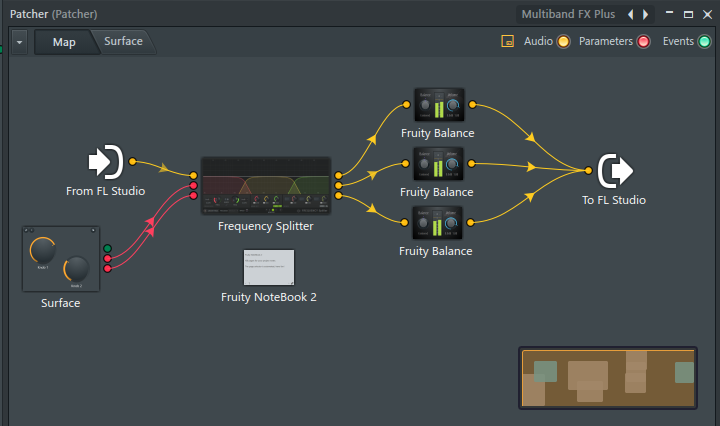Image resolution: width=720 pixels, height=426 pixels.
Task: Click the top Fruity Balance output port
Action: point(472,104)
